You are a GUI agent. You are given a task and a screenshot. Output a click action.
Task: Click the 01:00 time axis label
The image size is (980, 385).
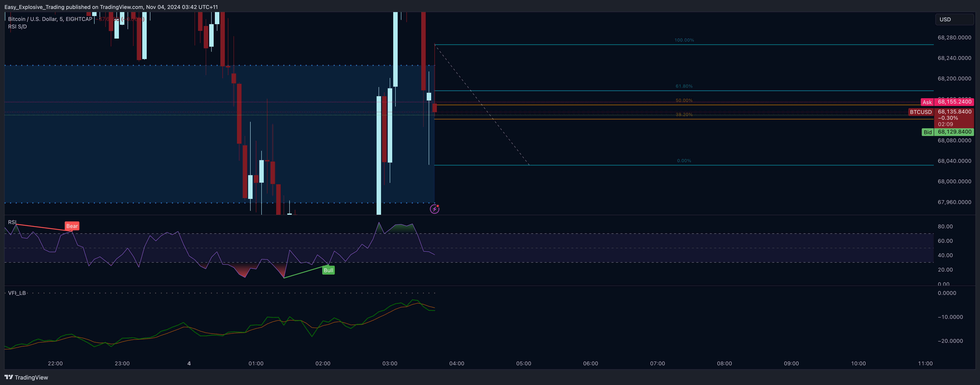tap(256, 363)
